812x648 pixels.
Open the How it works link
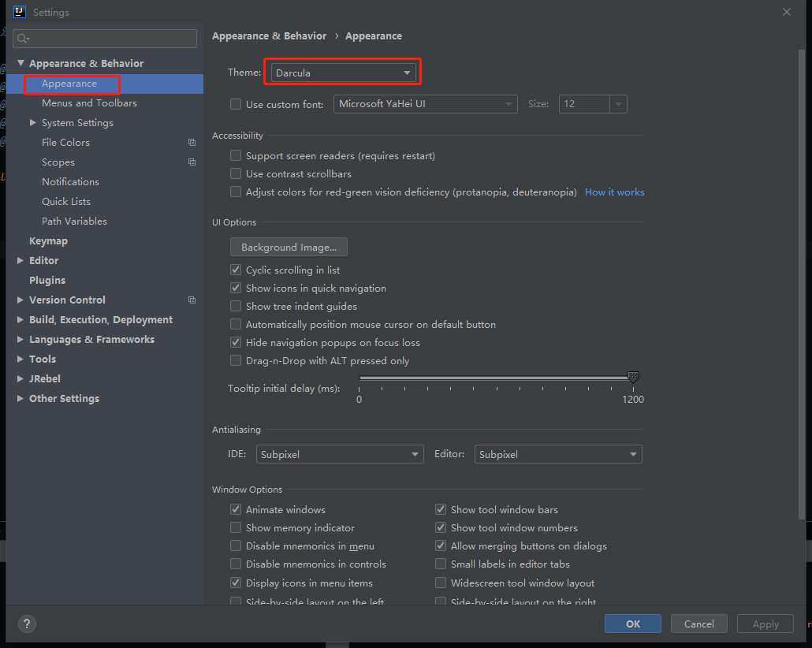pyautogui.click(x=615, y=192)
